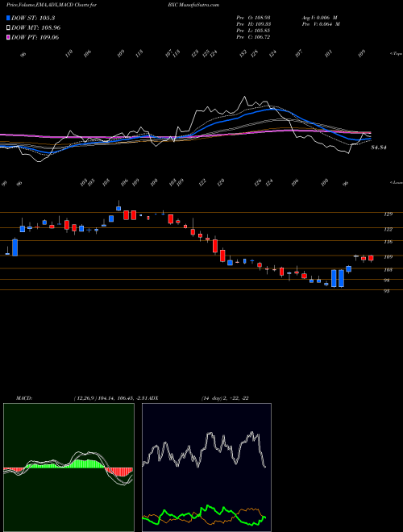Click the 122 price axis label

click(388, 230)
